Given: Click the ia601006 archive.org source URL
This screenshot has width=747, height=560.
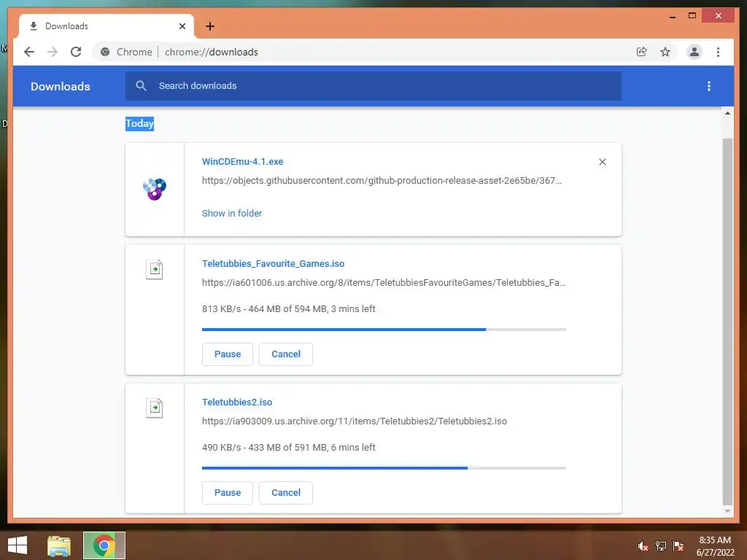Looking at the screenshot, I should tap(384, 283).
